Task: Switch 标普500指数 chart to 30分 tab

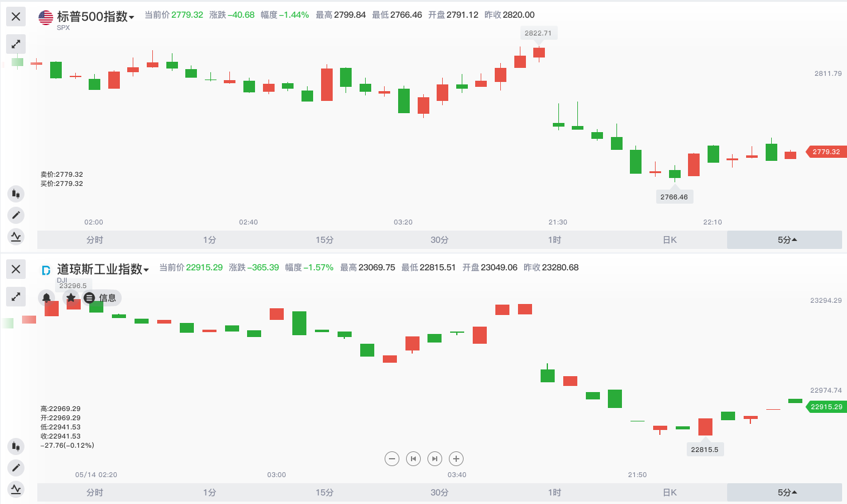Action: 440,240
